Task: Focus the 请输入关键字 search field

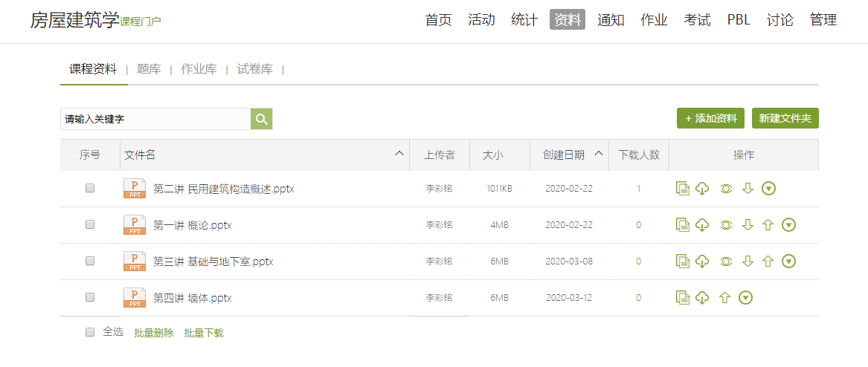Action: click(x=155, y=119)
